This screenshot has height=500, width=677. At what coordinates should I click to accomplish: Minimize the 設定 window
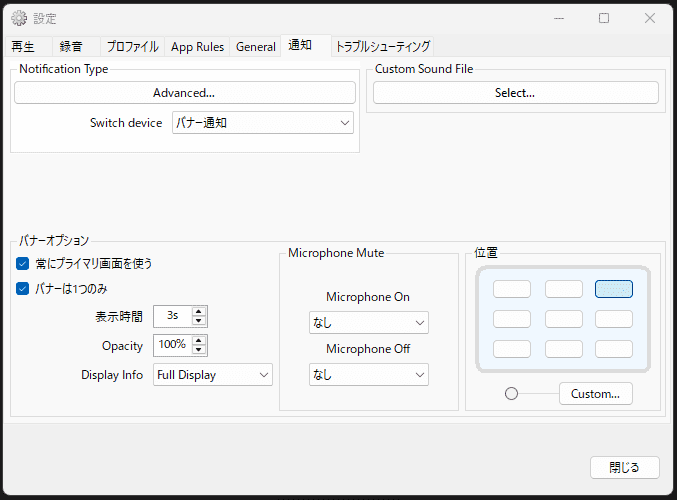pos(559,18)
